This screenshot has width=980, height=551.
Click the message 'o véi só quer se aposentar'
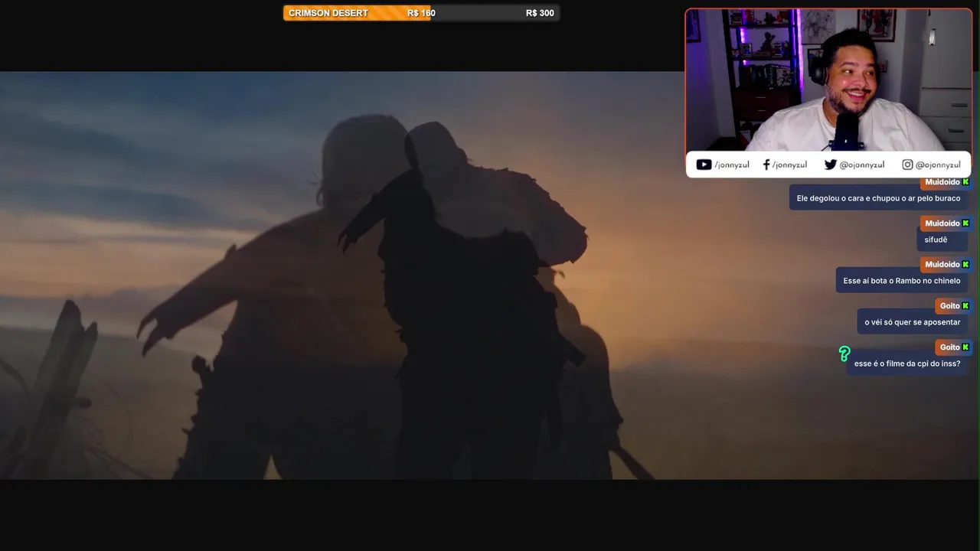(913, 322)
